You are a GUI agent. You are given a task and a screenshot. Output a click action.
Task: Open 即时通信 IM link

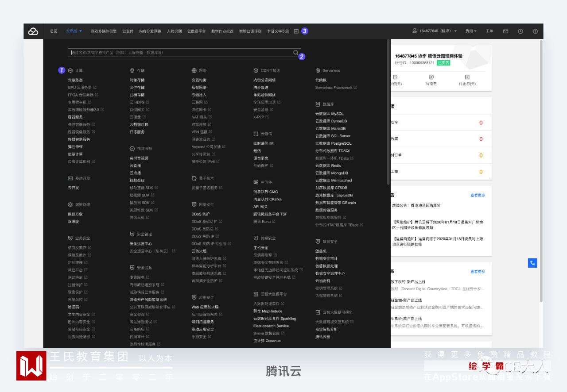[x=264, y=143]
